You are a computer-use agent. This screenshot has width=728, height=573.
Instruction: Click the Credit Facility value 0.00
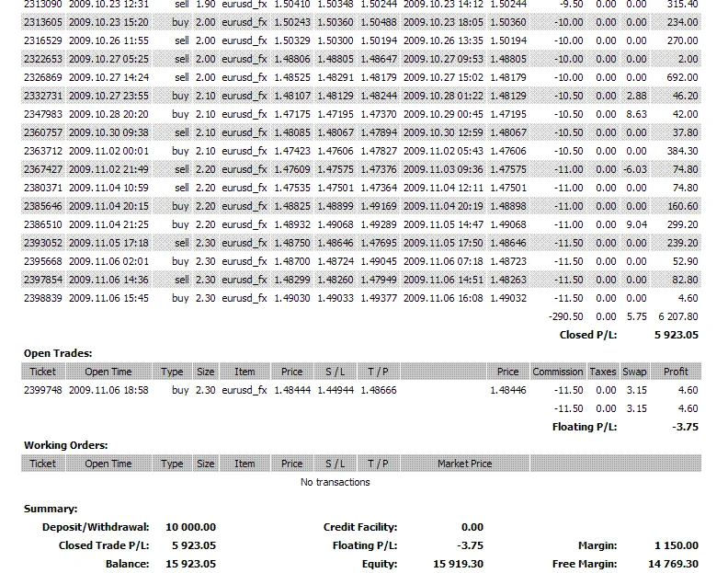[472, 527]
